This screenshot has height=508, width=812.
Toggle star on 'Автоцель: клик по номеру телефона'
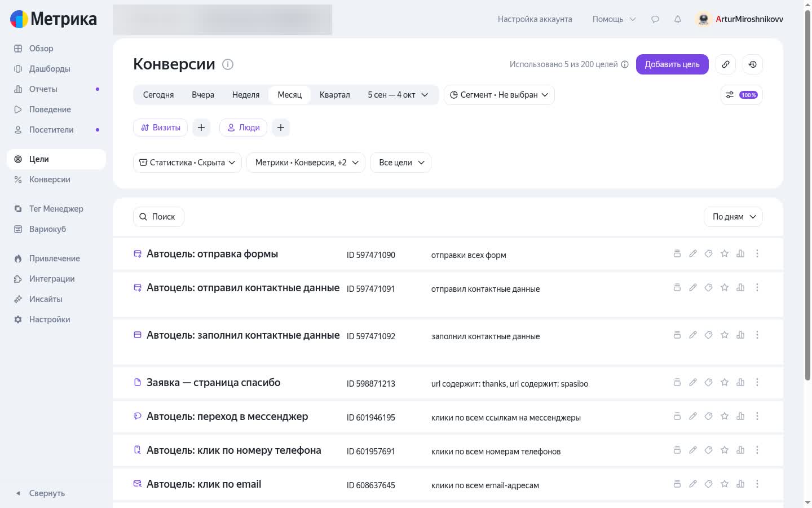pos(725,450)
